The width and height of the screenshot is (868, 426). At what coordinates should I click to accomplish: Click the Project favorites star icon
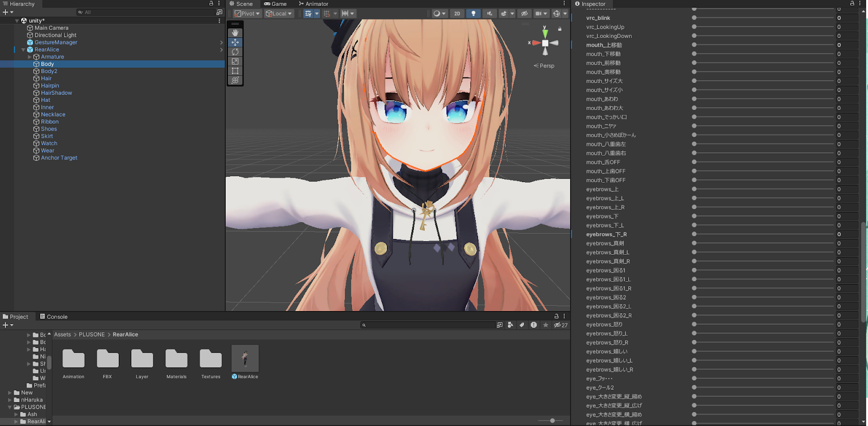[545, 325]
